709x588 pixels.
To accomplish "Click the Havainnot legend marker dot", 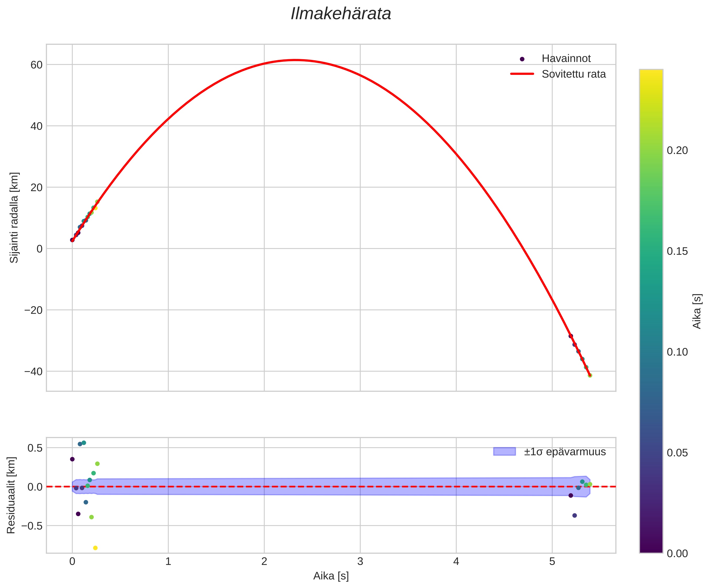I will [x=522, y=59].
